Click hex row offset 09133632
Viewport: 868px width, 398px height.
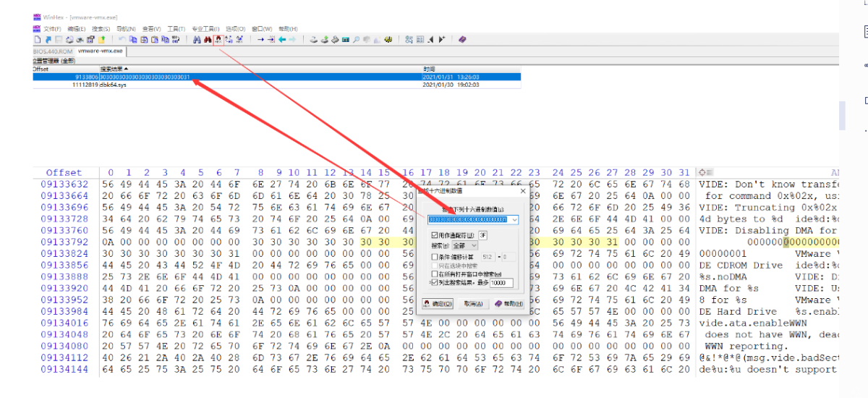click(x=64, y=185)
